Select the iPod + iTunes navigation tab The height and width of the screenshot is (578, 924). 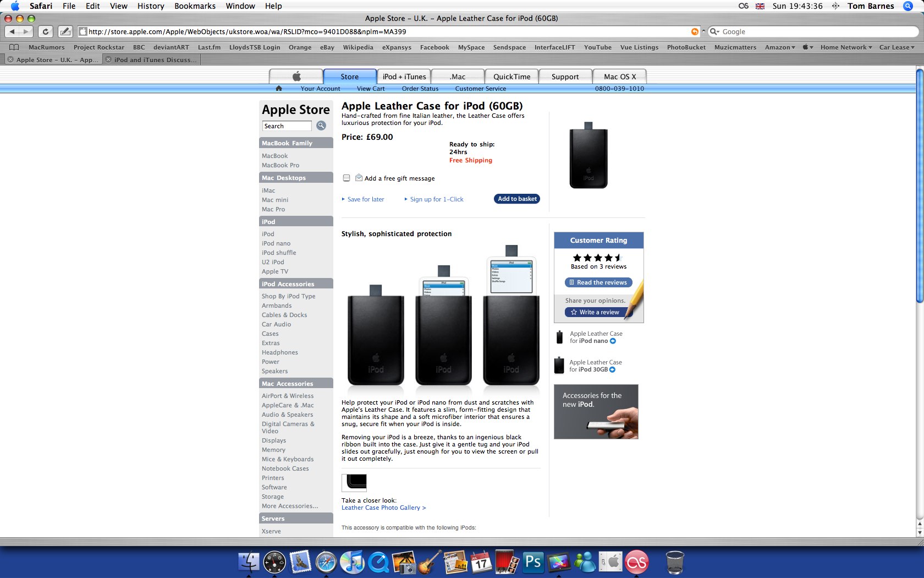pos(404,77)
